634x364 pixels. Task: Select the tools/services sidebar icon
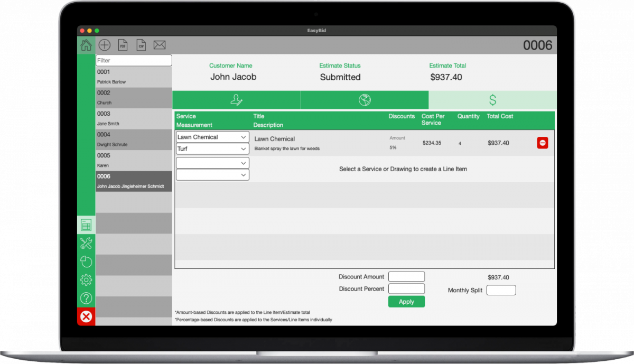pyautogui.click(x=86, y=242)
